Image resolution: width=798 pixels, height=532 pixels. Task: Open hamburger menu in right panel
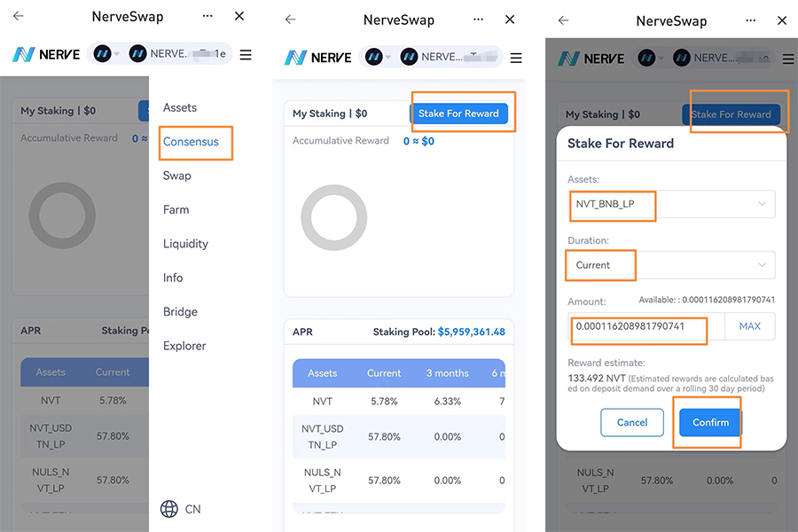click(x=788, y=59)
